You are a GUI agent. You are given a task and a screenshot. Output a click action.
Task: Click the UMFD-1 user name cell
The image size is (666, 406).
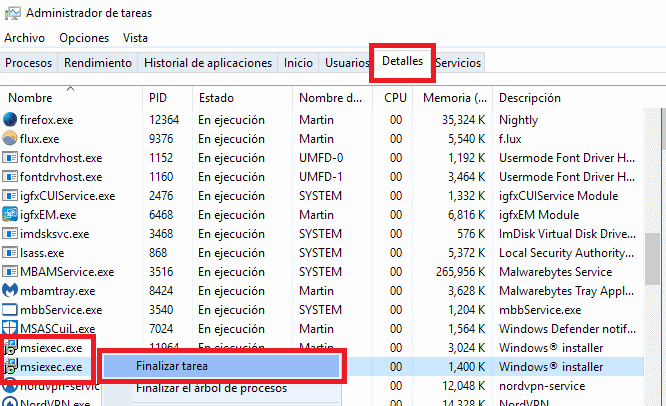[321, 177]
